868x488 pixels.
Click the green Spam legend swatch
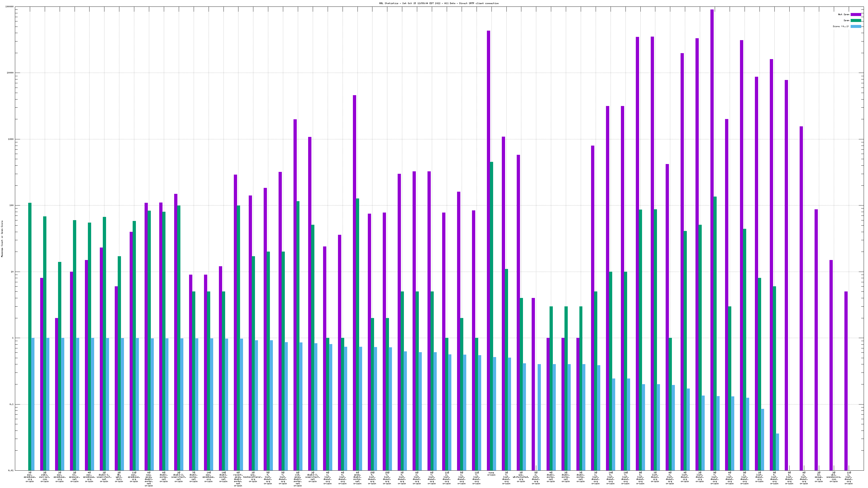click(x=856, y=21)
